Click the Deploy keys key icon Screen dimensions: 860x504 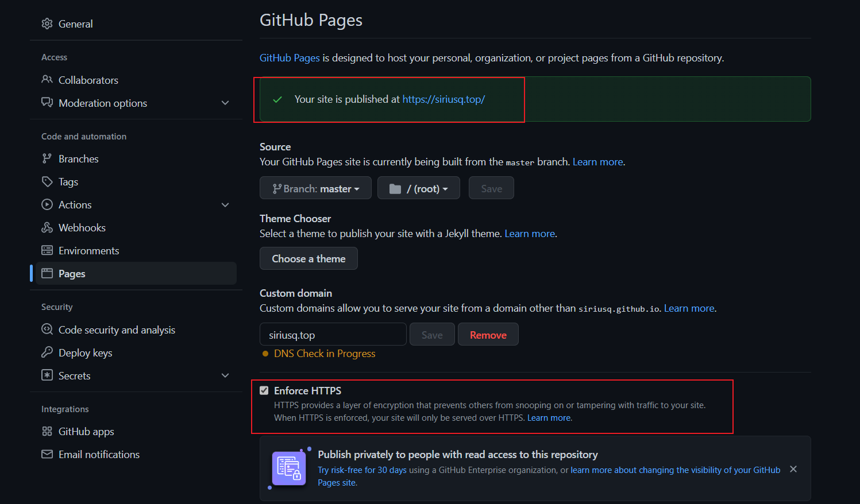click(x=47, y=352)
